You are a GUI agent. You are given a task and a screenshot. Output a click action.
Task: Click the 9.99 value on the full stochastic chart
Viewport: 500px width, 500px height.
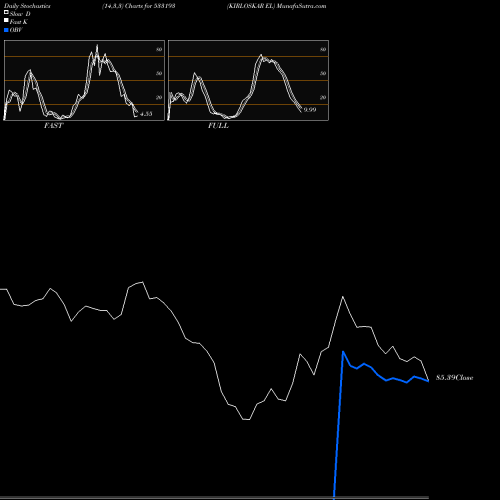(310, 110)
